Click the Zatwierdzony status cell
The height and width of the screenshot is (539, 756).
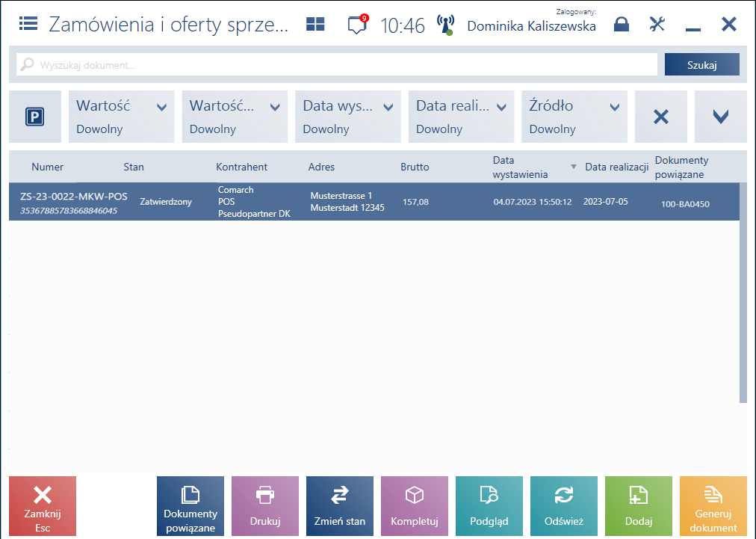pos(166,202)
